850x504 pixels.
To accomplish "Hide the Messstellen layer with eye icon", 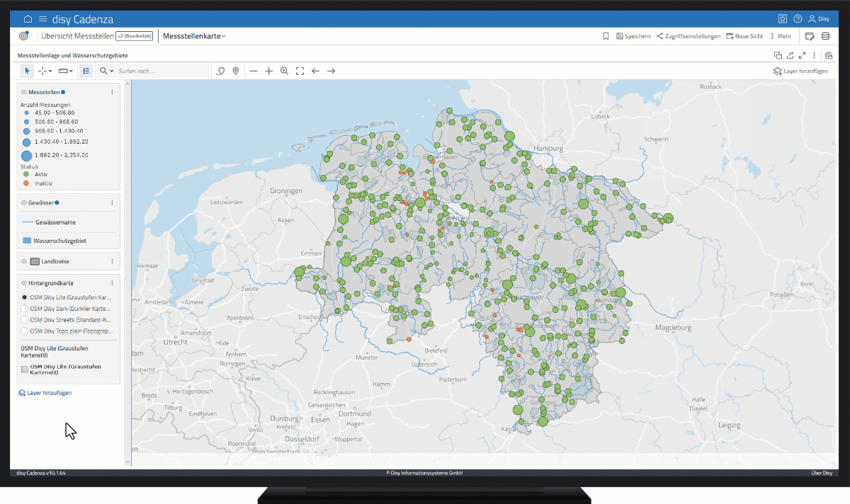I will (23, 92).
